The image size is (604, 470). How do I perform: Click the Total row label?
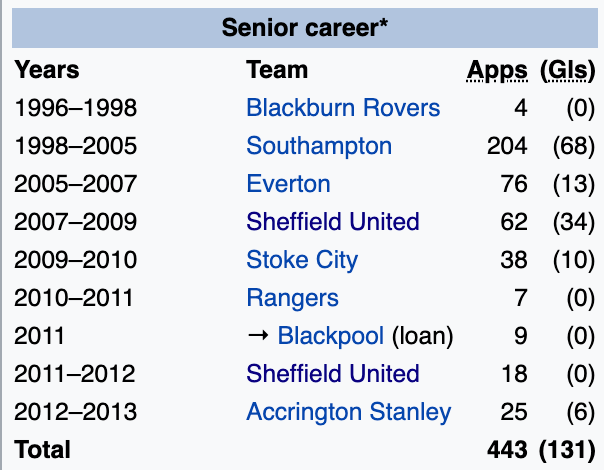coord(43,450)
